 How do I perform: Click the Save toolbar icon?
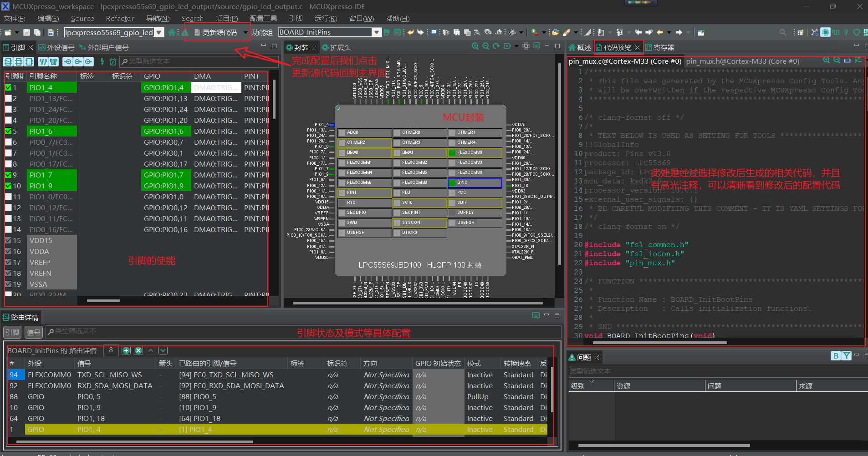26,32
